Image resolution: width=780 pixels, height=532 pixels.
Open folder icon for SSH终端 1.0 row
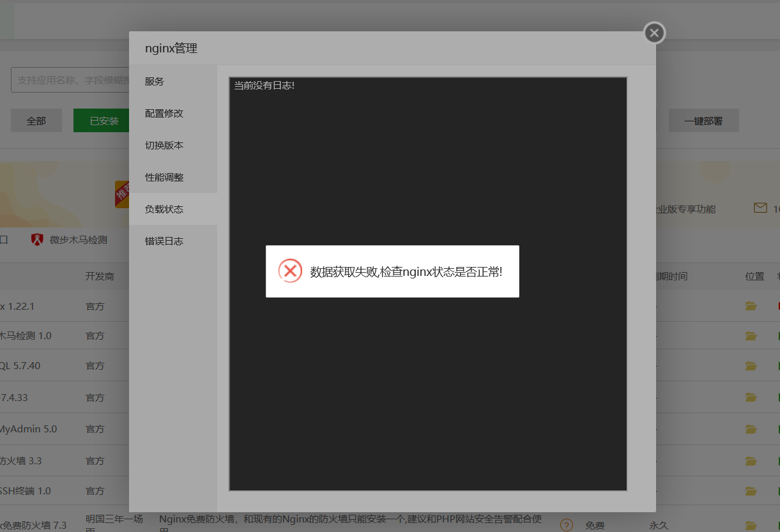tap(751, 491)
